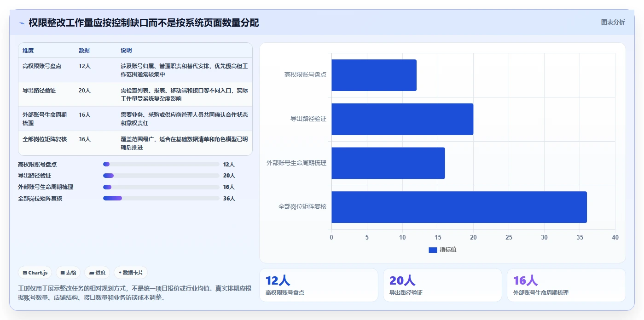Screen dimensions: 644x320
Task: Click the 全部岗位矩阵复核 bar in the chart
Action: 459,207
